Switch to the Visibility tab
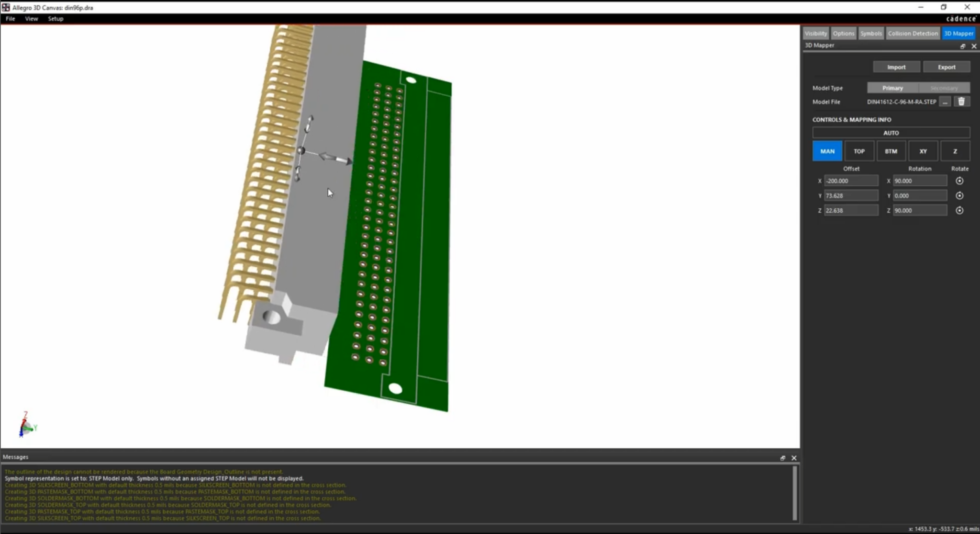The width and height of the screenshot is (980, 534). pyautogui.click(x=815, y=33)
